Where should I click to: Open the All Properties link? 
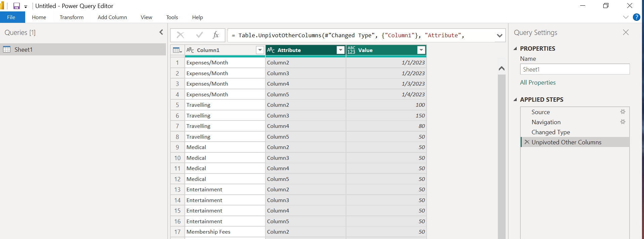click(x=538, y=82)
